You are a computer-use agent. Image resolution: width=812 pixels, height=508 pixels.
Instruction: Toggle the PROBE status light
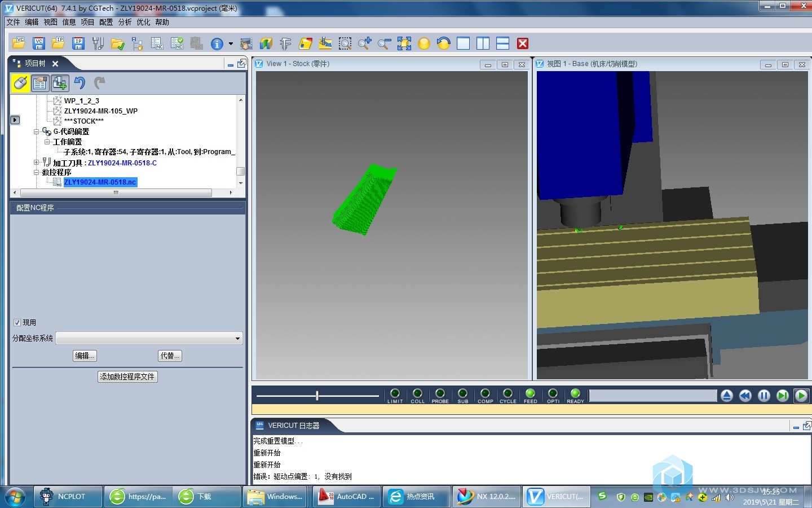pos(440,393)
